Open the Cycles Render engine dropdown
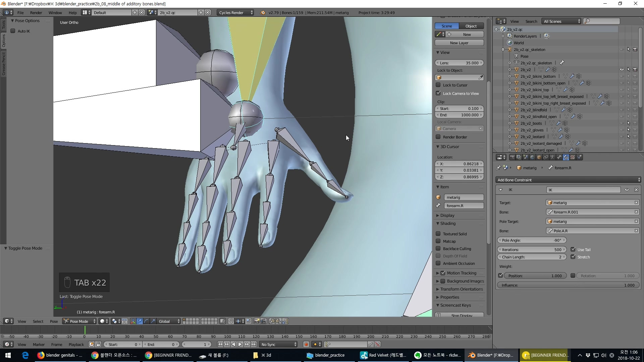This screenshot has width=644, height=362. click(235, 12)
